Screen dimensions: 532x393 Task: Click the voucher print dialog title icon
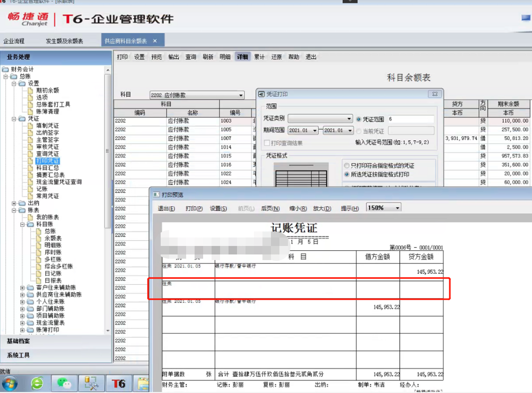coord(261,94)
